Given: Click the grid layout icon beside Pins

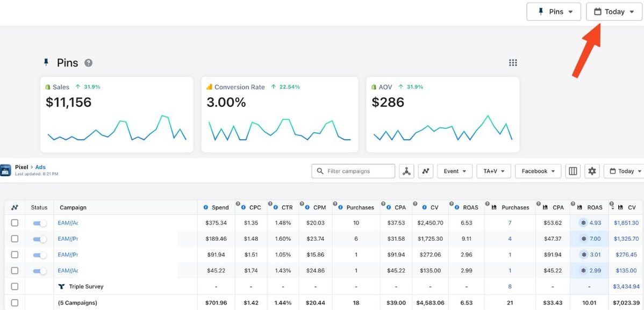Looking at the screenshot, I should (513, 63).
